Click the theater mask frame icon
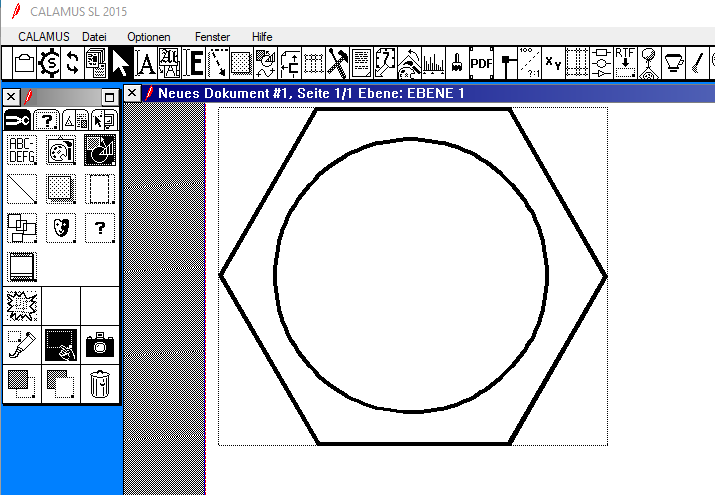Image resolution: width=715 pixels, height=495 pixels. coord(60,228)
